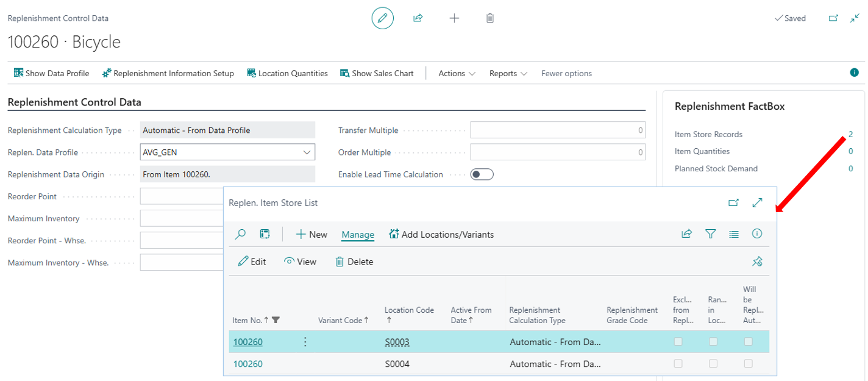Click Show Sales Chart action
The image size is (868, 381).
coord(377,73)
